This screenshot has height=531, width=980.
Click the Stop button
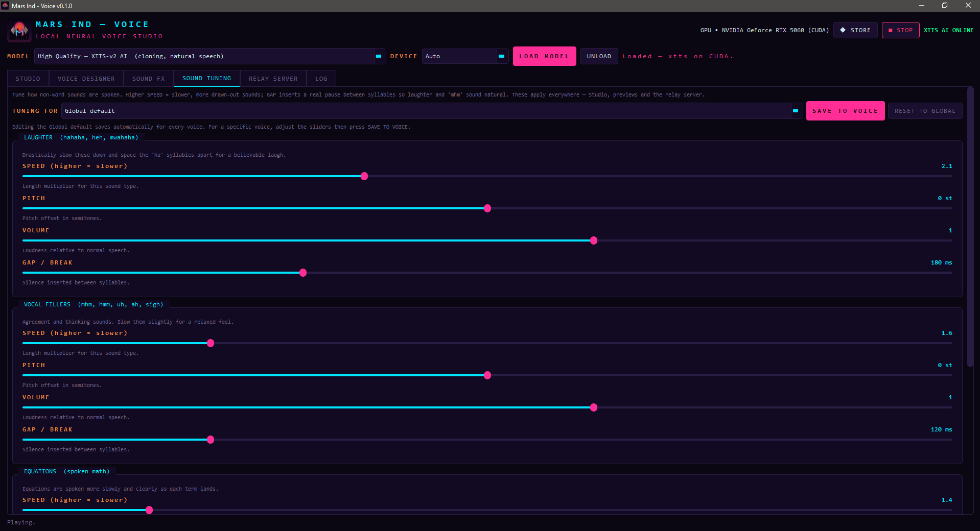coord(900,30)
